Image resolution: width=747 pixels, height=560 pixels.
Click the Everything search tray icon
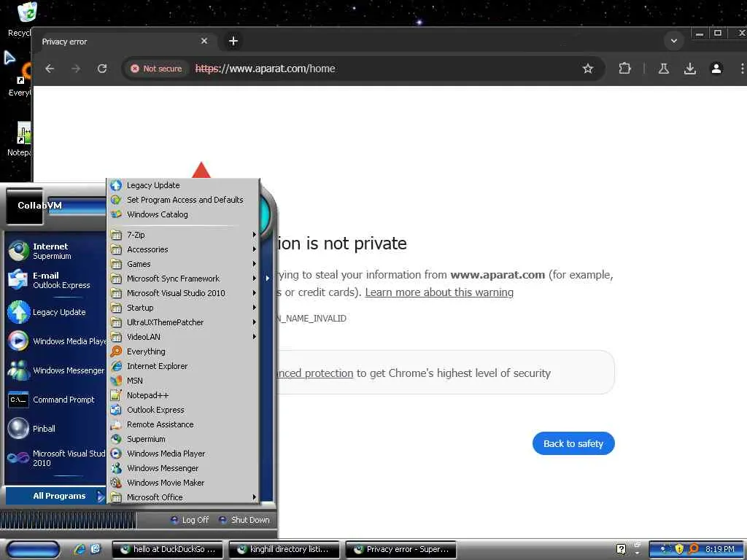(x=694, y=549)
